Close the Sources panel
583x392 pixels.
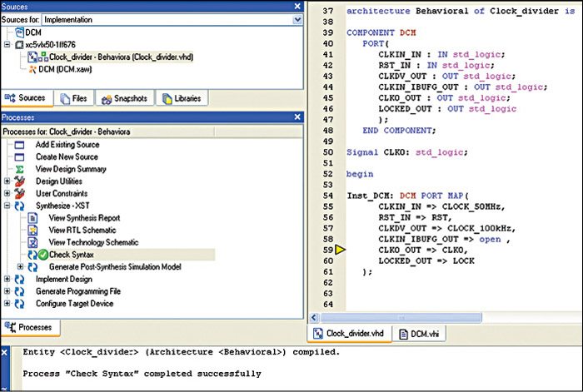[297, 7]
